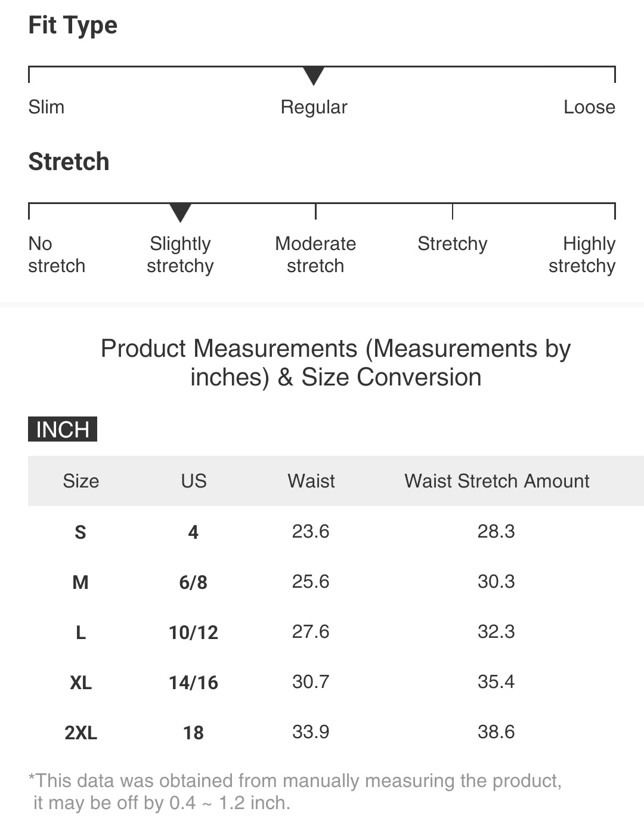
Task: Select the US size 6/8 cell
Action: tap(193, 582)
